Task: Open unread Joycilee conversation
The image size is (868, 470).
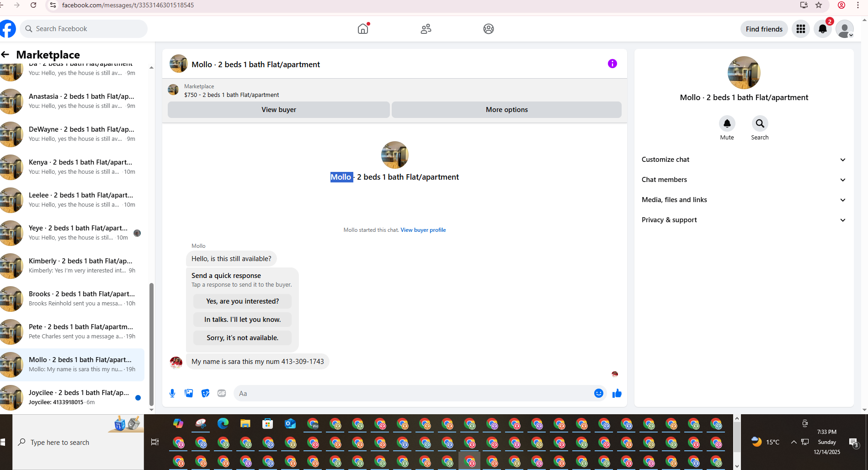Action: coord(72,397)
